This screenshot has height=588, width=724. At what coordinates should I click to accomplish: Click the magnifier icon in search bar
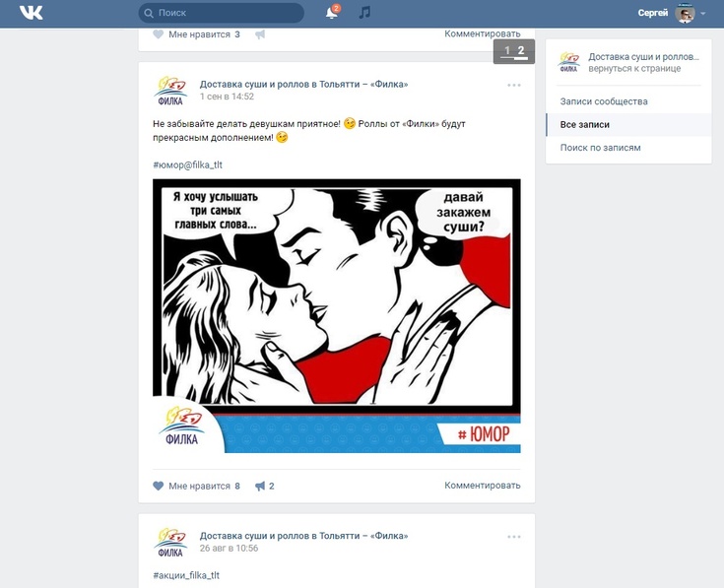(149, 13)
